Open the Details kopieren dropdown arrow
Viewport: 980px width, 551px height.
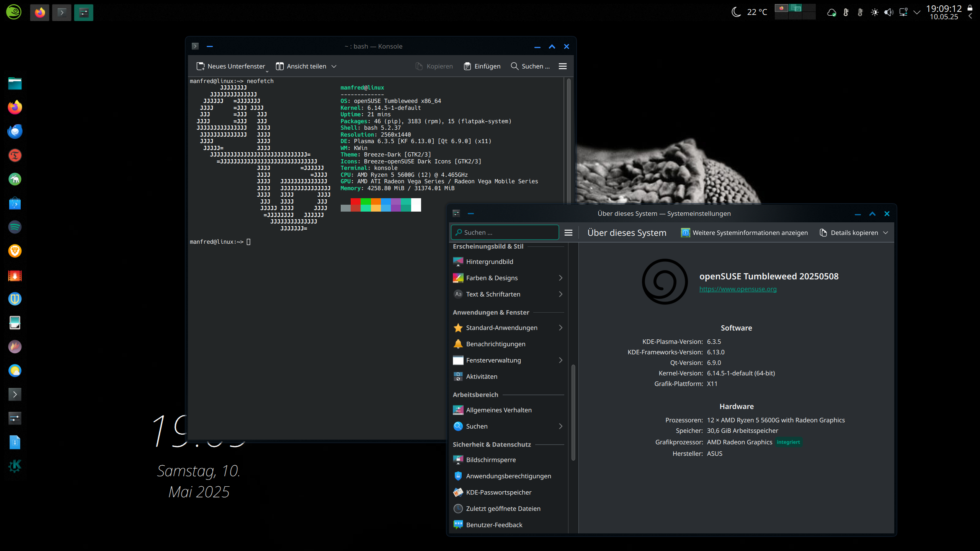coord(885,233)
